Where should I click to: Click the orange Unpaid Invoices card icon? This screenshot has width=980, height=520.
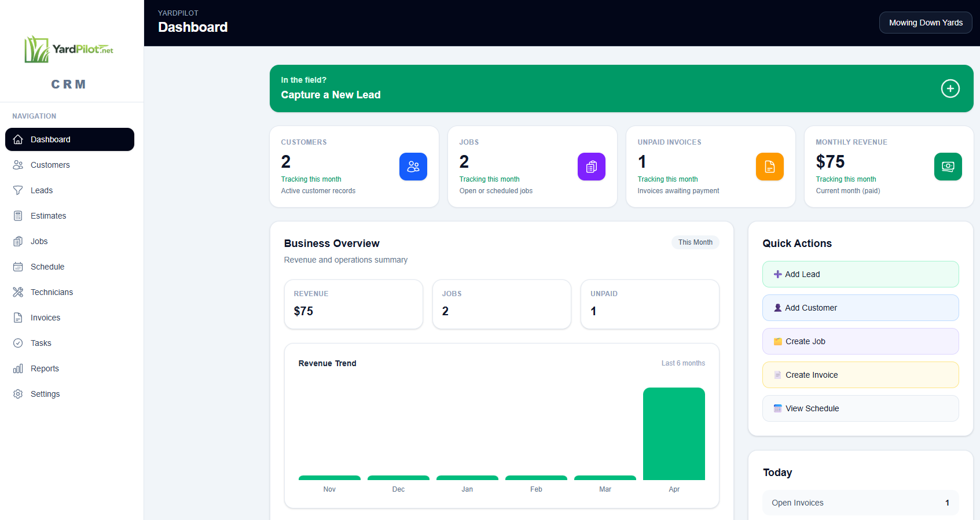pyautogui.click(x=770, y=167)
